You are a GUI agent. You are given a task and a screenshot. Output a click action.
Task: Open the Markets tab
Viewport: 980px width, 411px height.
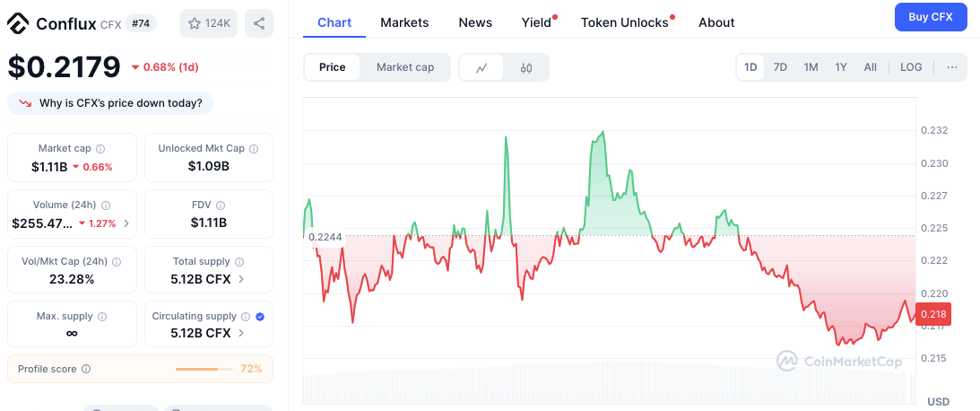404,22
